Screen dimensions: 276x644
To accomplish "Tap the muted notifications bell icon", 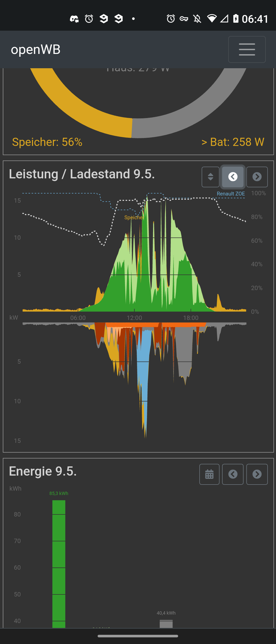I will click(197, 19).
